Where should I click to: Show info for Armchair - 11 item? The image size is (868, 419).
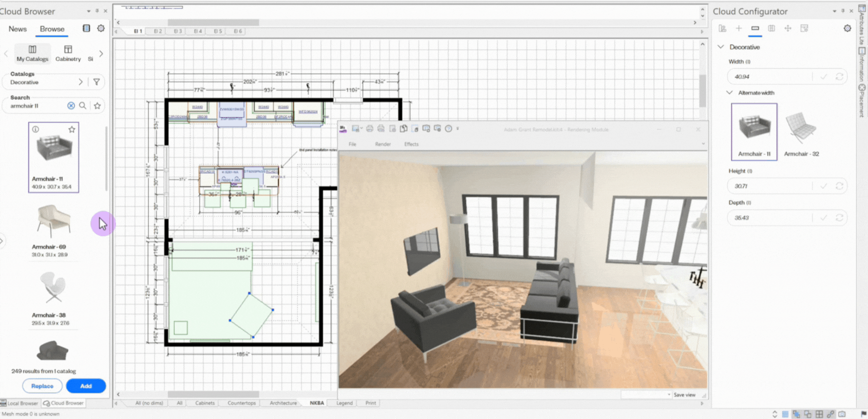pos(35,129)
